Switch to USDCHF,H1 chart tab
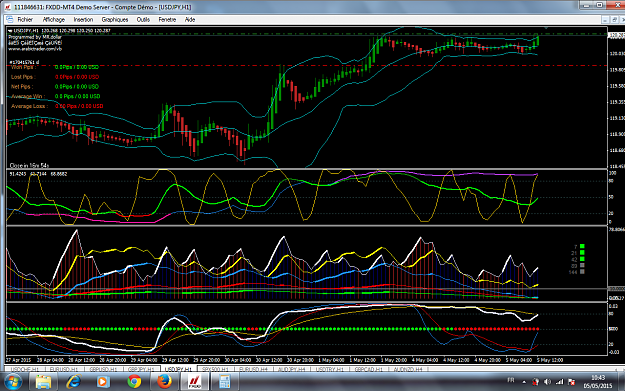This screenshot has height=391, width=625. pyautogui.click(x=24, y=369)
